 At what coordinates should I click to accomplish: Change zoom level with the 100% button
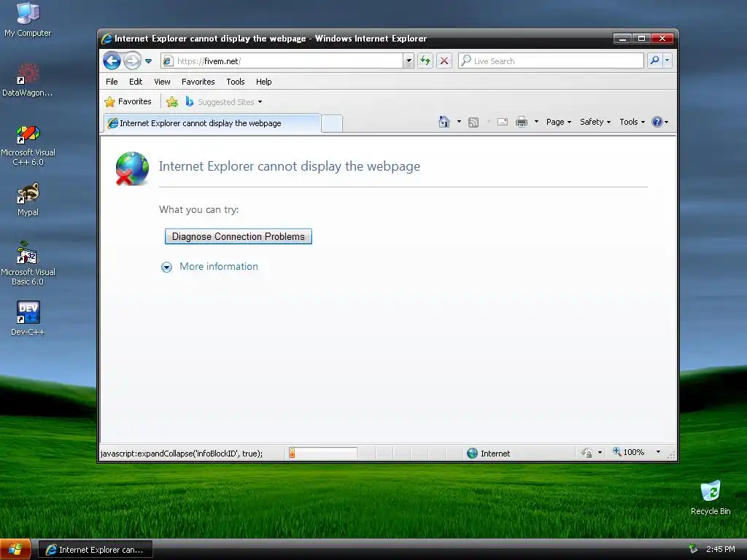pos(629,452)
